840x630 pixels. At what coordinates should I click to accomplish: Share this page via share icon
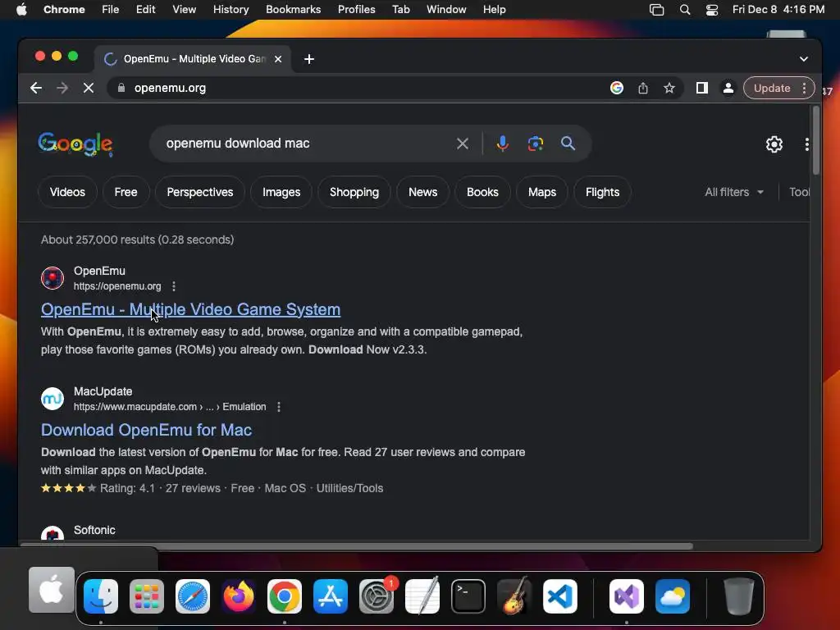(x=643, y=88)
